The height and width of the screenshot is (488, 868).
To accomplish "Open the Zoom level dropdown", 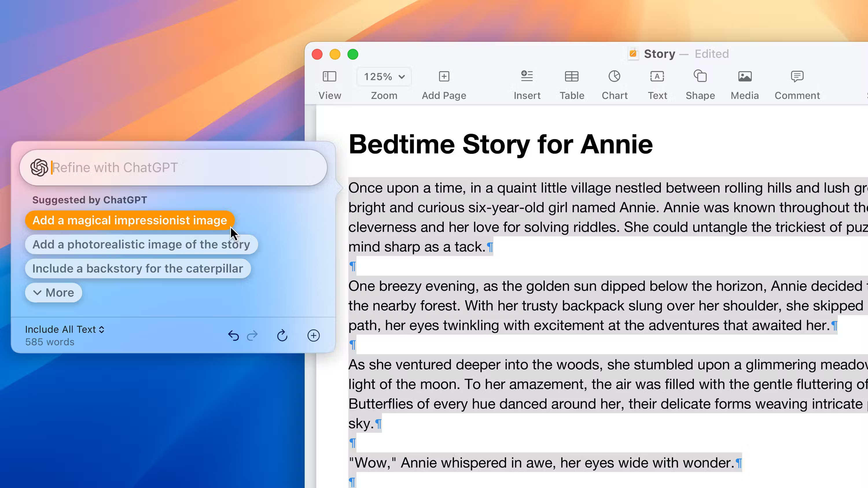I will pos(384,76).
